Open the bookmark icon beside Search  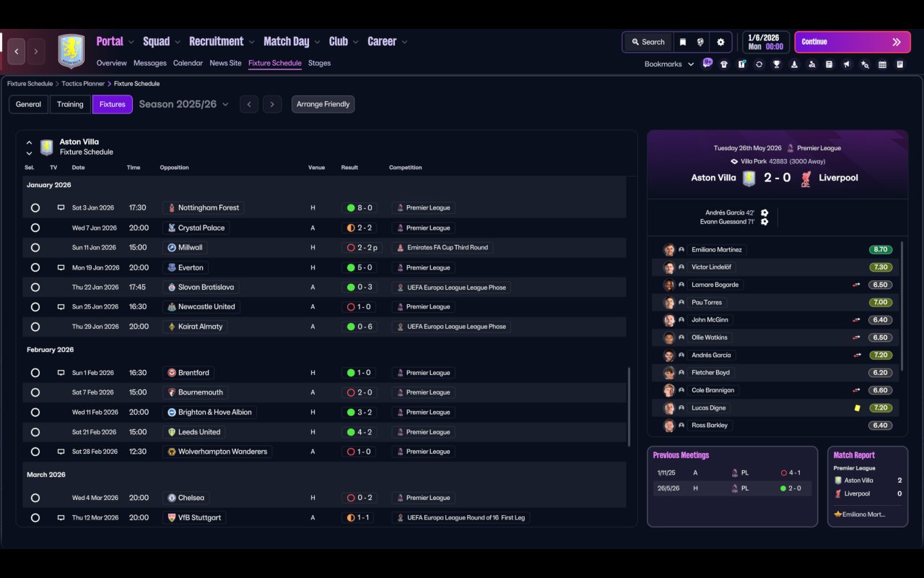click(x=682, y=42)
